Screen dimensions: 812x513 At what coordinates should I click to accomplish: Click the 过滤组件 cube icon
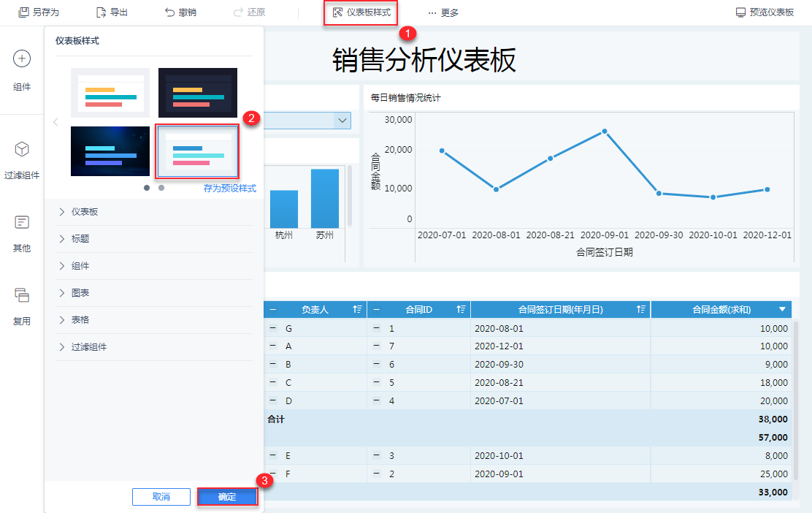(22, 149)
